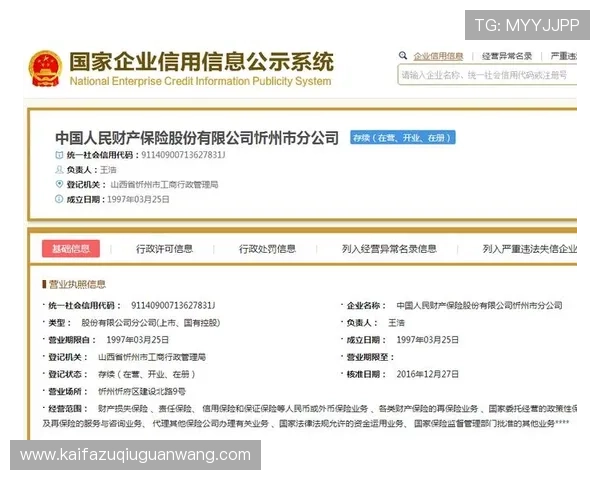Click the header 成立日期 value 1997年03月25日
The height and width of the screenshot is (480, 600).
pos(138,199)
